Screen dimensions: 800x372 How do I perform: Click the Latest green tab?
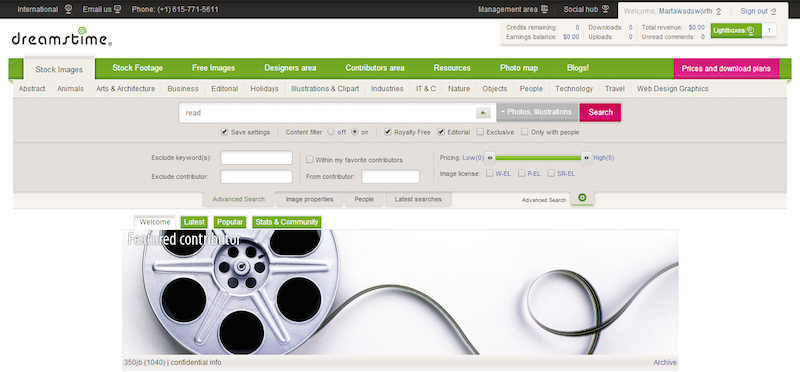[194, 222]
